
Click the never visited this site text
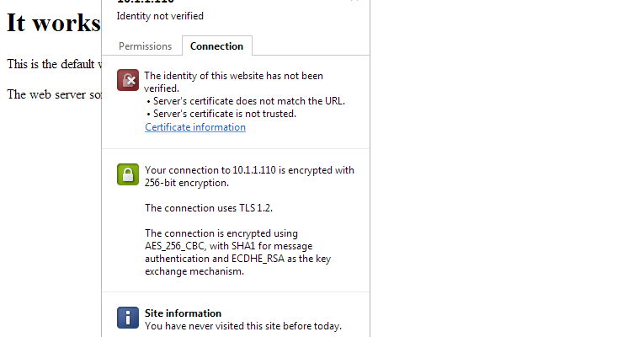(x=243, y=326)
